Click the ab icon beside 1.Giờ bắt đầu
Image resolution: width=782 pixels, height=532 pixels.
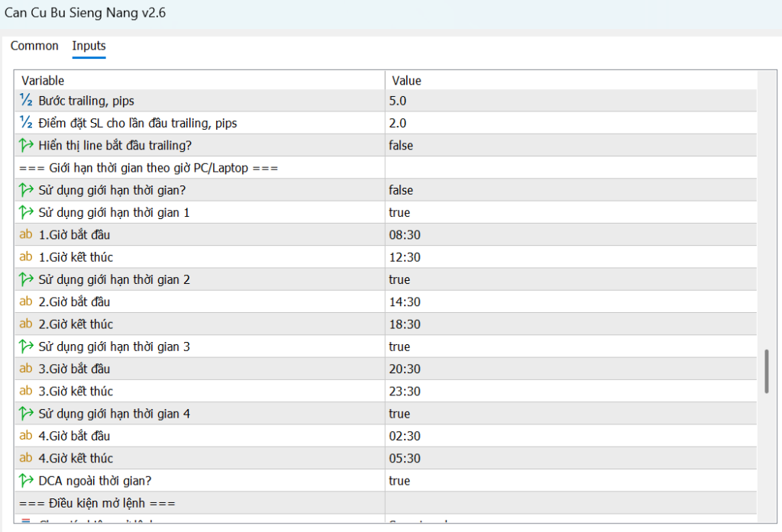click(x=26, y=234)
